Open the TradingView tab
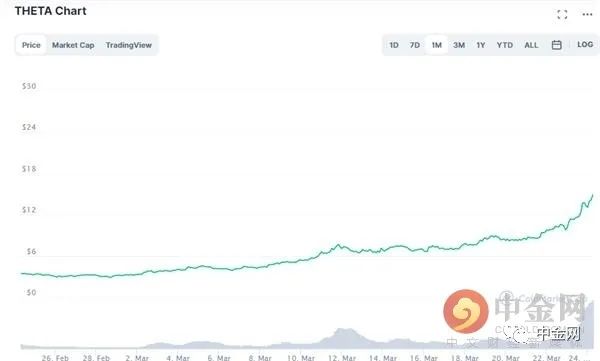The height and width of the screenshot is (361, 600). [x=129, y=45]
